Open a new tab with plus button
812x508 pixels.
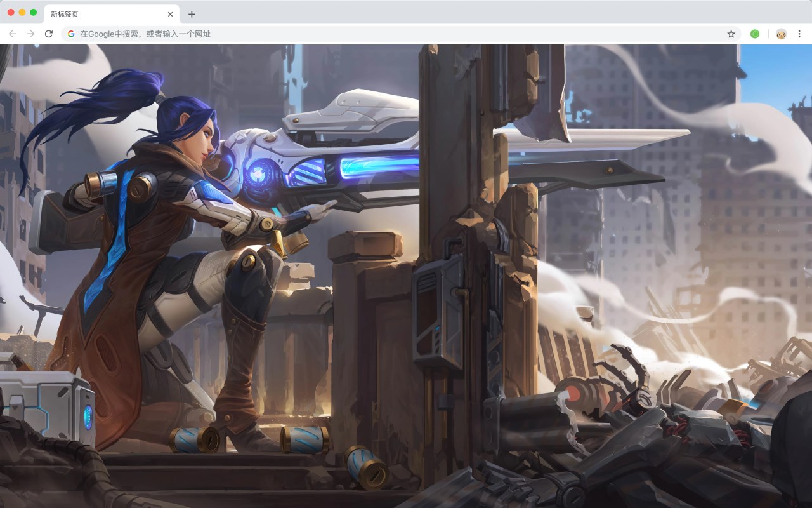(192, 14)
